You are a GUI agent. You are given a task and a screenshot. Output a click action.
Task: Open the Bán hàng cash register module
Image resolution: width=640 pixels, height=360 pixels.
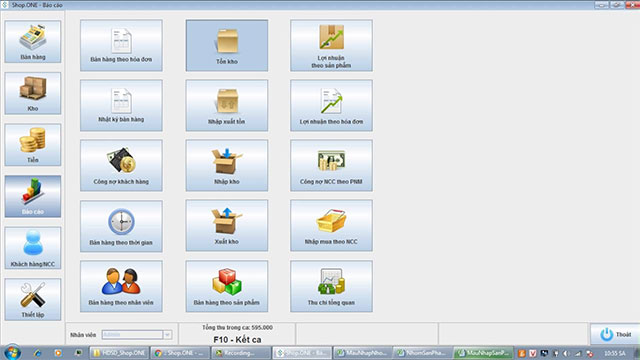(x=33, y=42)
